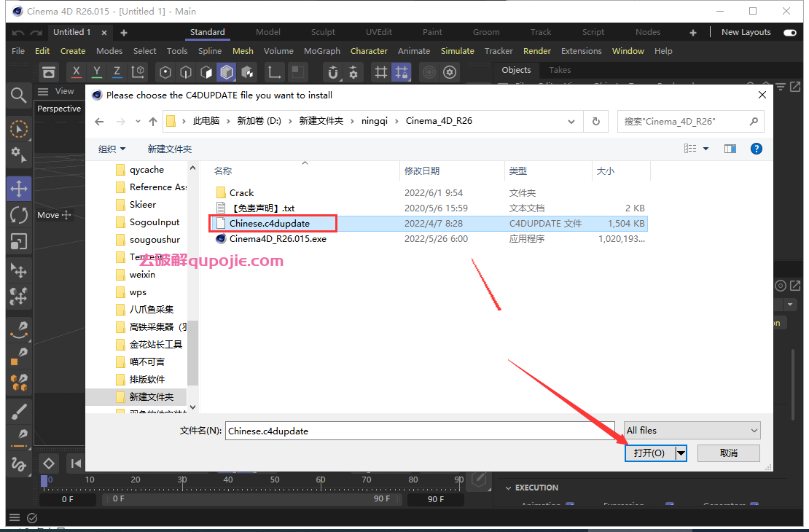This screenshot has height=532, width=809.
Task: Click the 打开(O) button
Action: (x=649, y=453)
